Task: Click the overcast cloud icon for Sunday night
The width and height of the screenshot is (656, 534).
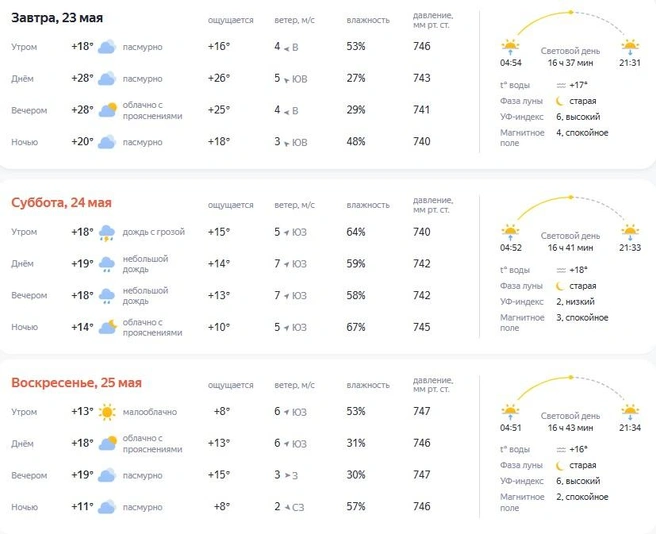Action: pyautogui.click(x=107, y=507)
